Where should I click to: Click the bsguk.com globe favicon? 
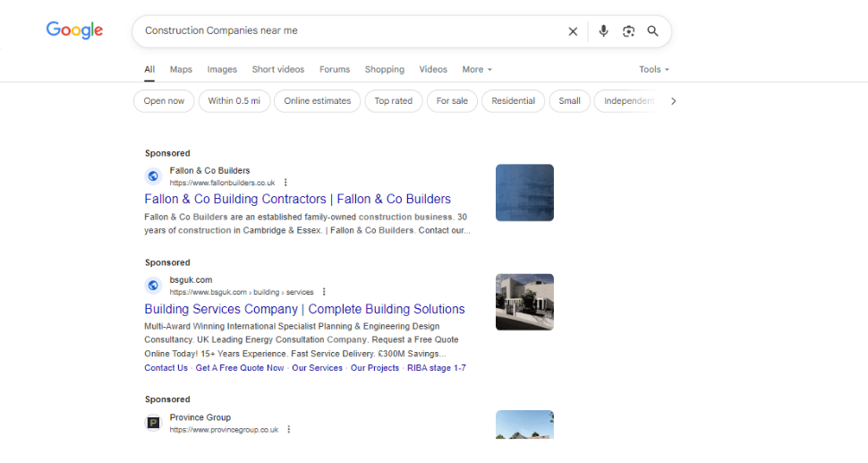[153, 286]
